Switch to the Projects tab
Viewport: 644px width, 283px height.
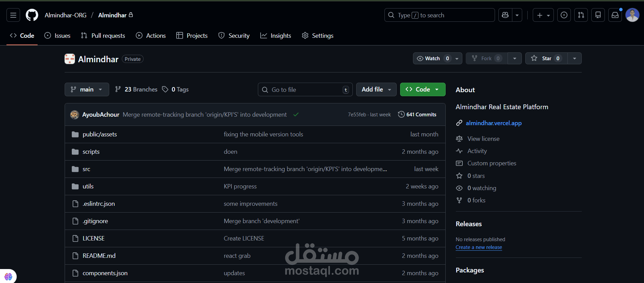coord(192,36)
